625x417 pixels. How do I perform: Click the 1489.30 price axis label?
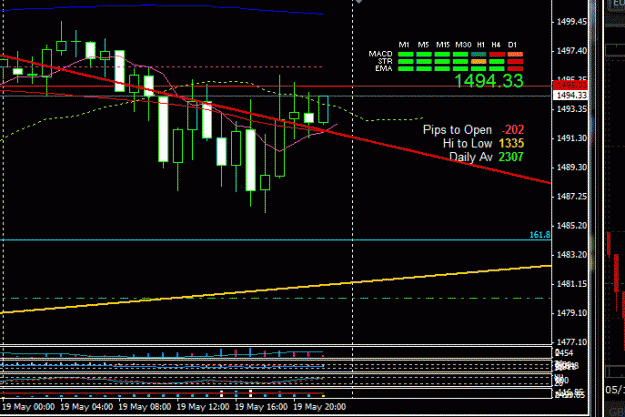(572, 167)
